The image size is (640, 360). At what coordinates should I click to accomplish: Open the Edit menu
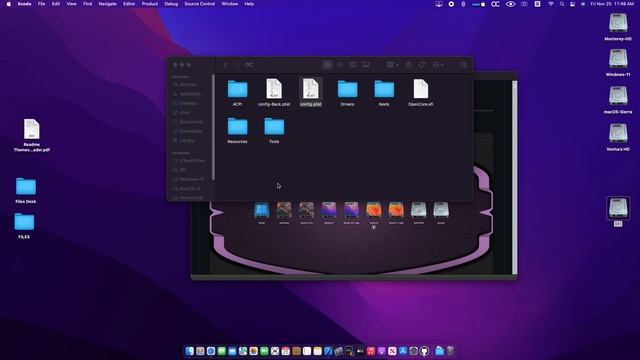[x=56, y=4]
